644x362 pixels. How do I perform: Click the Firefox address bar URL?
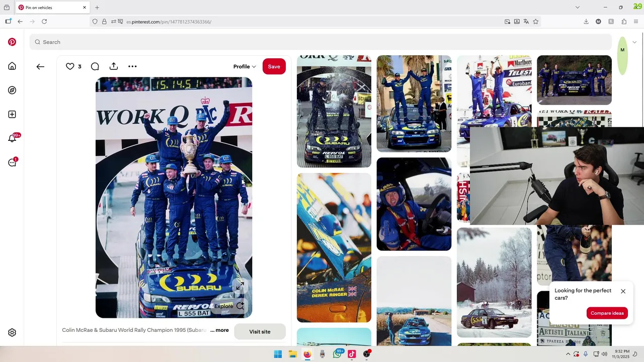(x=169, y=22)
